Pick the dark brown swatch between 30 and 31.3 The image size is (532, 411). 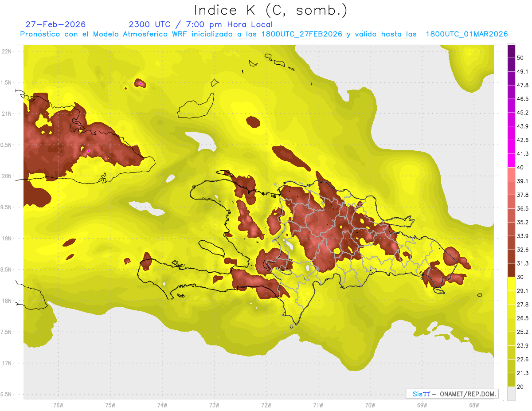click(x=511, y=270)
